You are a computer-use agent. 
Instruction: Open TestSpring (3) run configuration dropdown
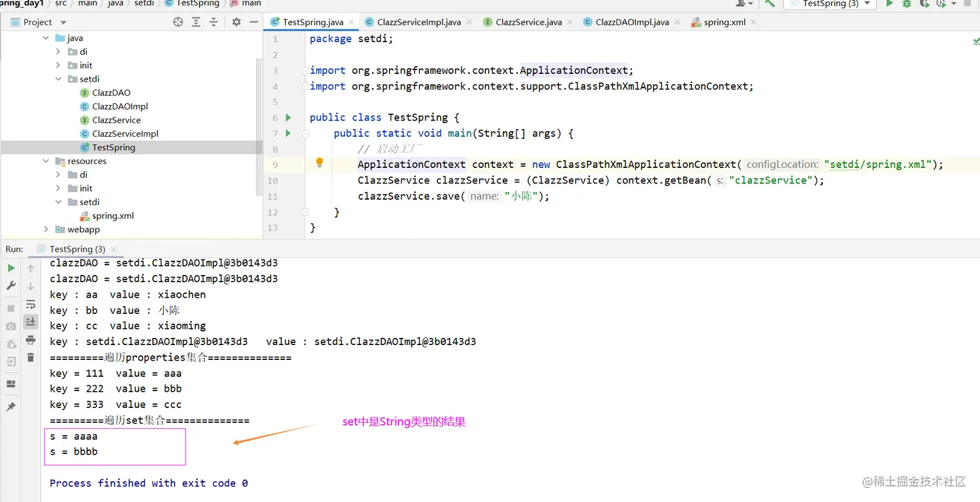(830, 3)
